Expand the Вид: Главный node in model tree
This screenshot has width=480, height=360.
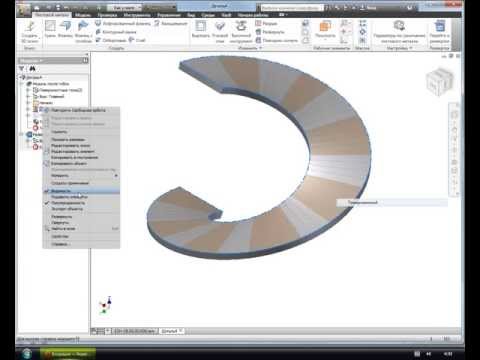click(x=28, y=96)
